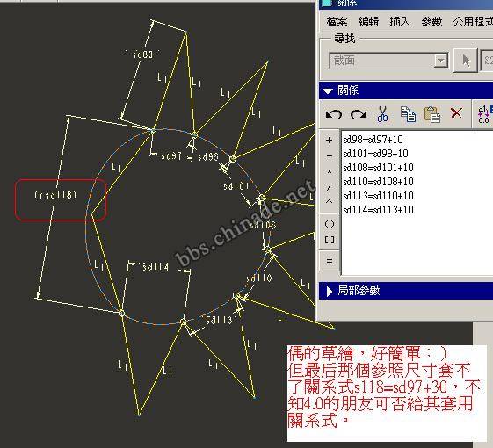The height and width of the screenshot is (448, 493).
Task: Expand the 局部參數 section
Action: (x=329, y=291)
